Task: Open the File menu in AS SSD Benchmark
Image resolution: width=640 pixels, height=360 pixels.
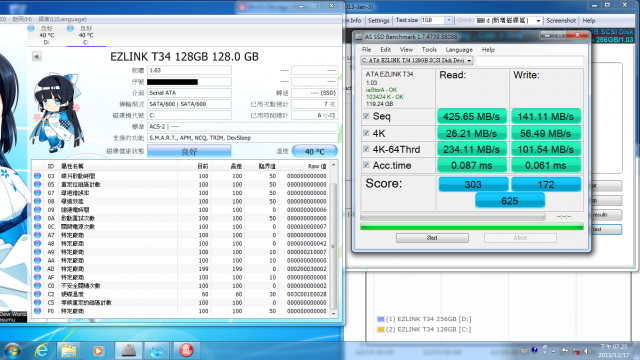Action: pos(367,49)
